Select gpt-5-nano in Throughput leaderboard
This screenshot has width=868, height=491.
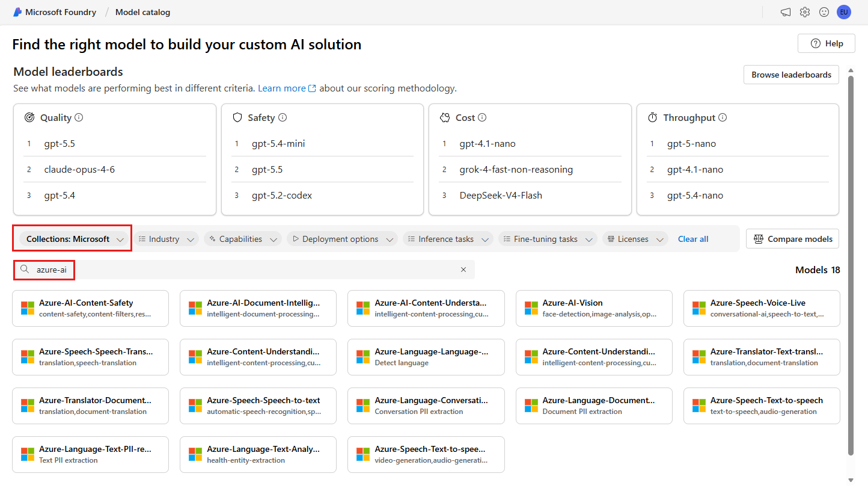coord(692,144)
